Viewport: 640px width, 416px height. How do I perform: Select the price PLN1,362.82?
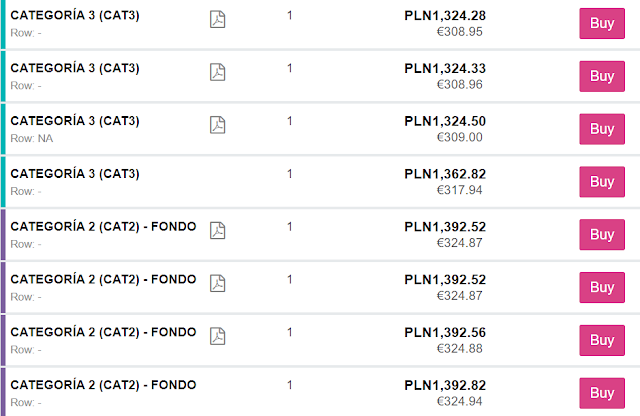click(x=445, y=174)
